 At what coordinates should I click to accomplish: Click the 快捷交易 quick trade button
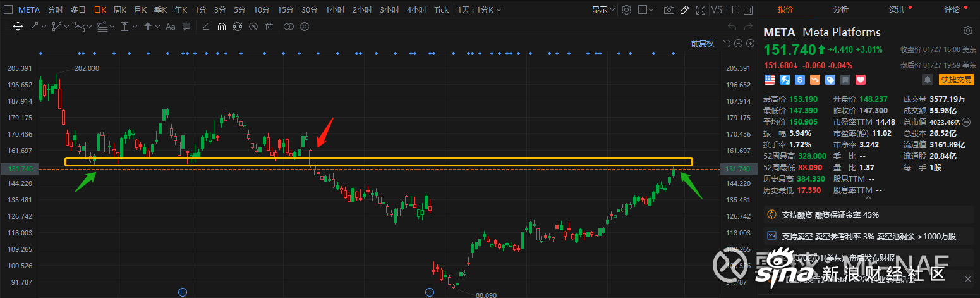(x=957, y=80)
